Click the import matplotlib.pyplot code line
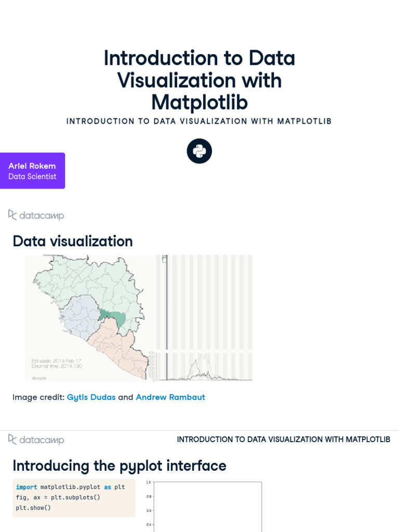This screenshot has width=399, height=532. (x=71, y=487)
